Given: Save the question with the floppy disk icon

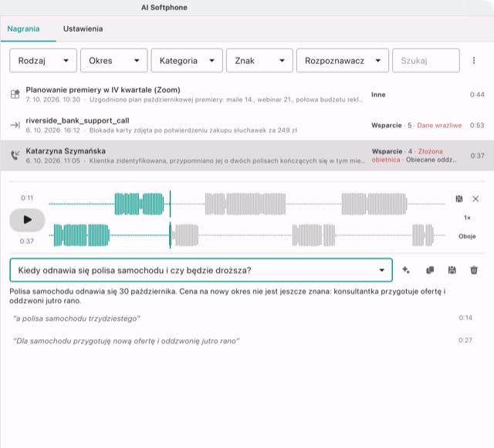Looking at the screenshot, I should [452, 270].
